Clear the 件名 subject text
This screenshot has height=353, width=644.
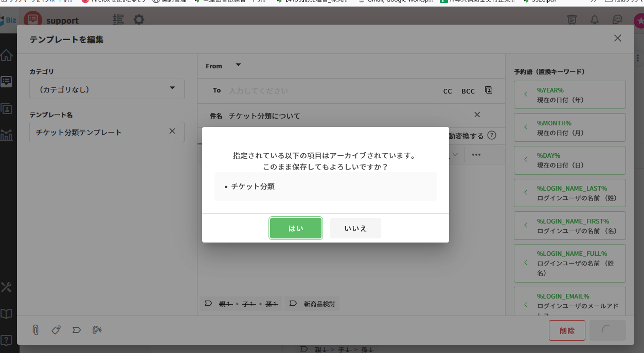coord(477,115)
